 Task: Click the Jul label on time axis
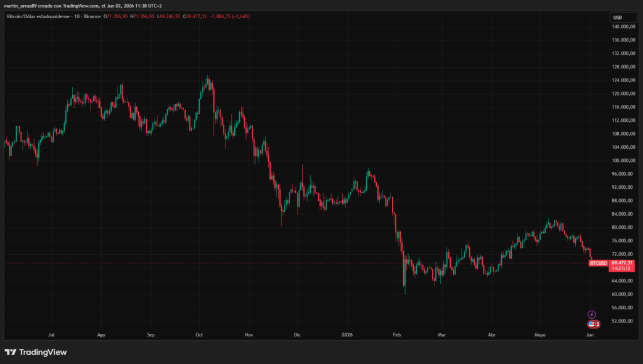[51, 335]
